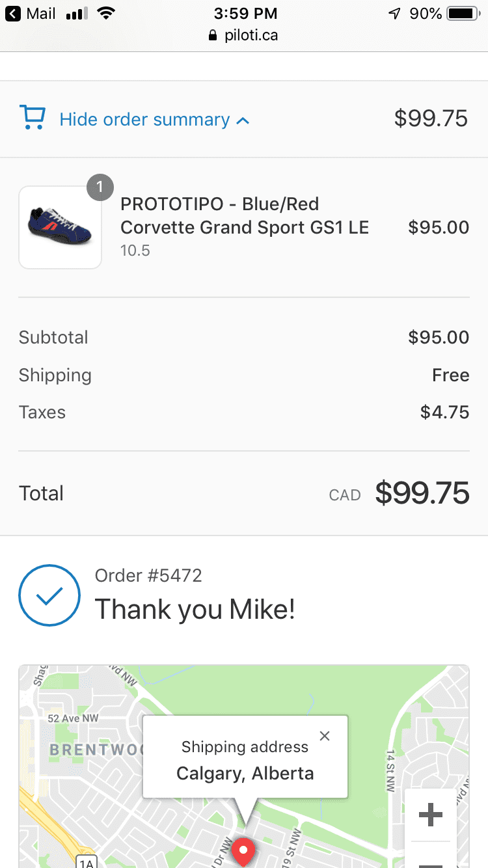Click the $99.75 amount beside order summary toggle
488x868 pixels.
tap(431, 118)
